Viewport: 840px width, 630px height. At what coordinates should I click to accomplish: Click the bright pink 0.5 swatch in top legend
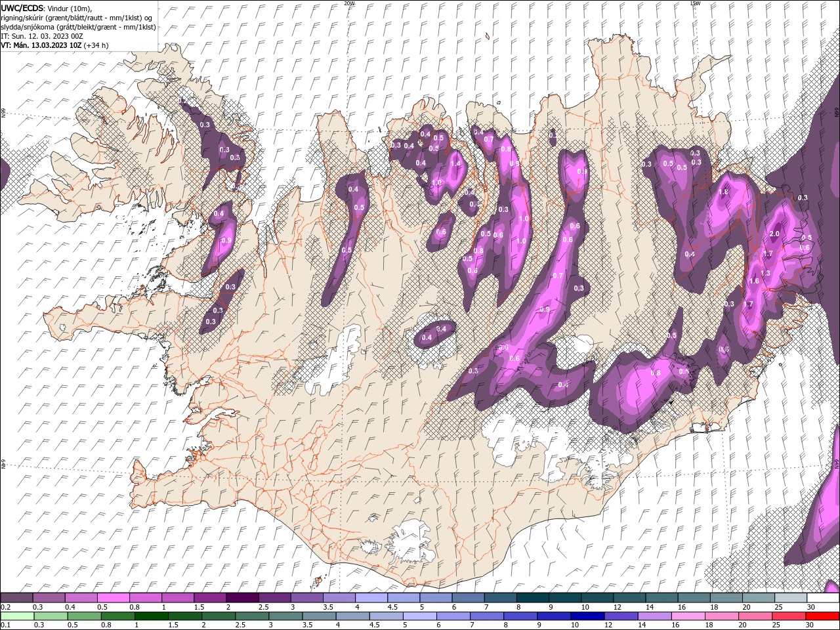point(113,598)
